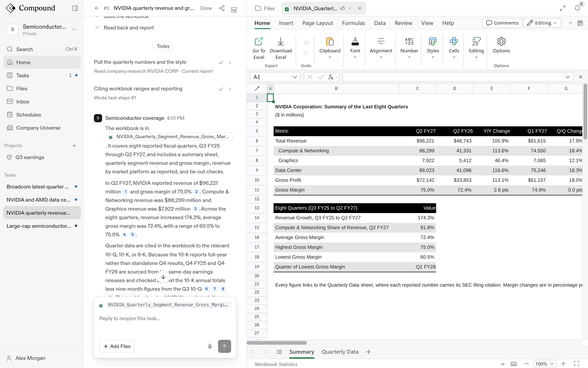The image size is (588, 368).
Task: Open citation 3 in the message
Action: pos(195,209)
